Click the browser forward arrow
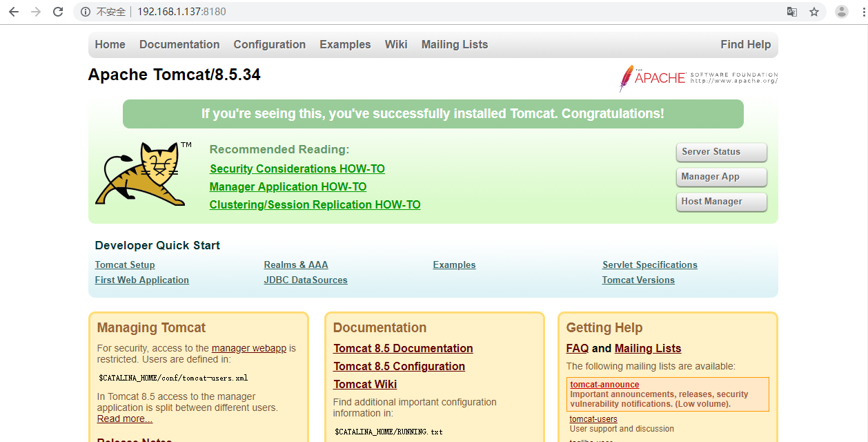Screen dimensions: 868x442 click(x=36, y=12)
